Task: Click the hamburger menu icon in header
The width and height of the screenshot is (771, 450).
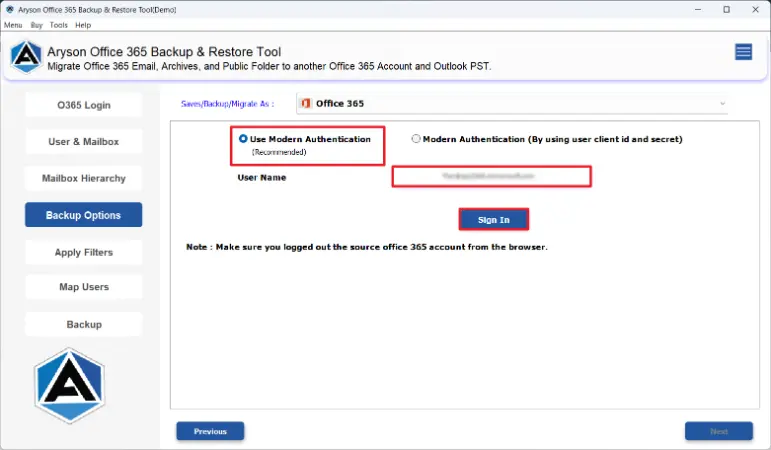Action: (x=743, y=52)
